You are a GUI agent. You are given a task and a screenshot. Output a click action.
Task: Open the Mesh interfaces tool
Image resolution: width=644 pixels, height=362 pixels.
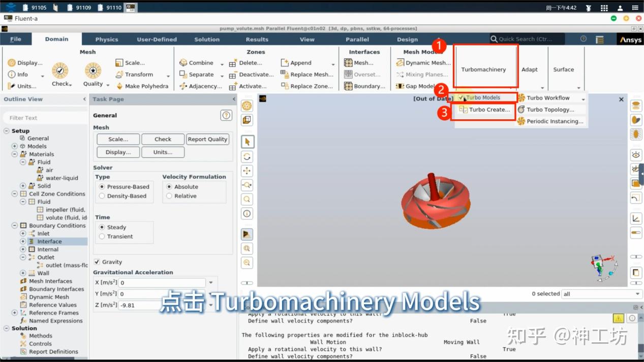coord(359,63)
